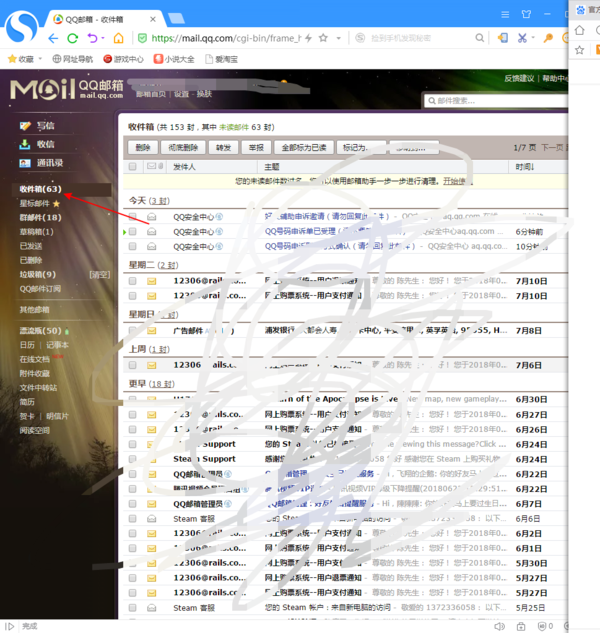Screen dimensions: 600x633
Task: Open the 网址导航 bookmark
Action: click(x=73, y=59)
